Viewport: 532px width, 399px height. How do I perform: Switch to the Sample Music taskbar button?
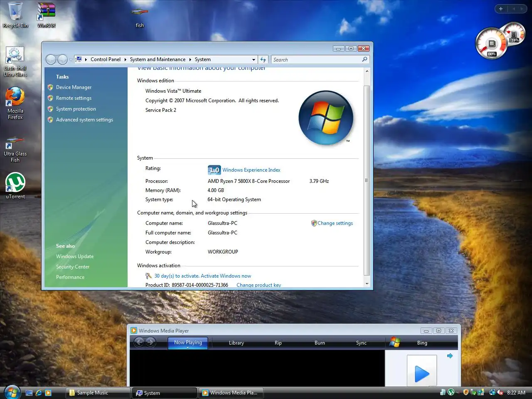[x=98, y=393]
